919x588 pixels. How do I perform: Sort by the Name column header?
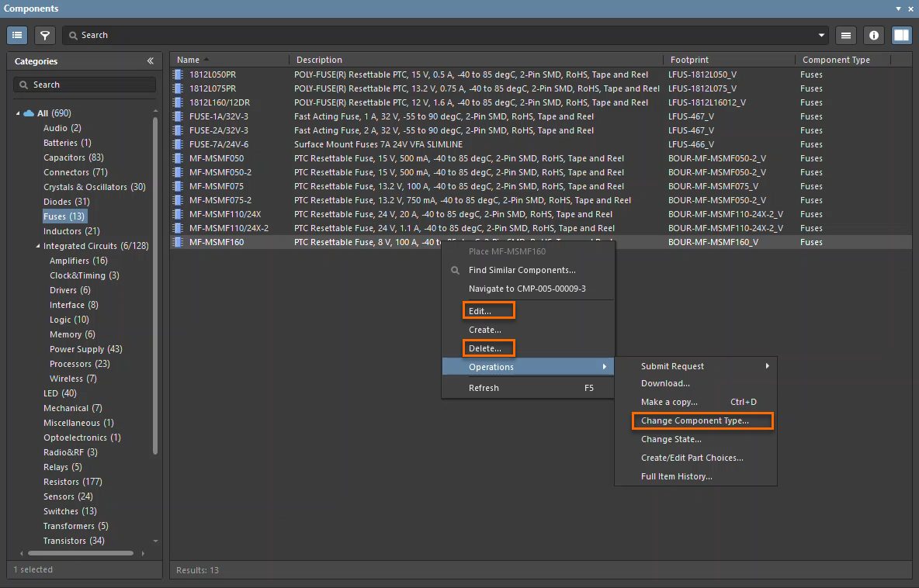click(230, 60)
